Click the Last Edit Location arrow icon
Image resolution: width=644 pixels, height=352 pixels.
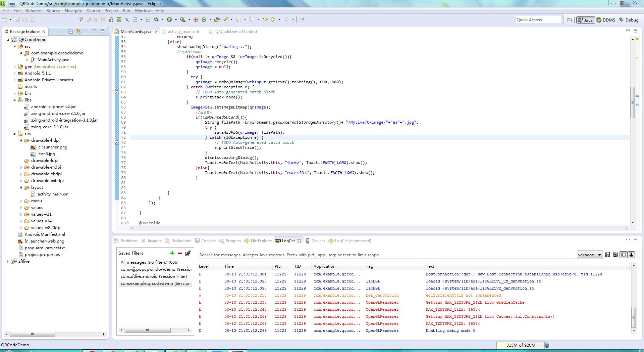(265, 19)
